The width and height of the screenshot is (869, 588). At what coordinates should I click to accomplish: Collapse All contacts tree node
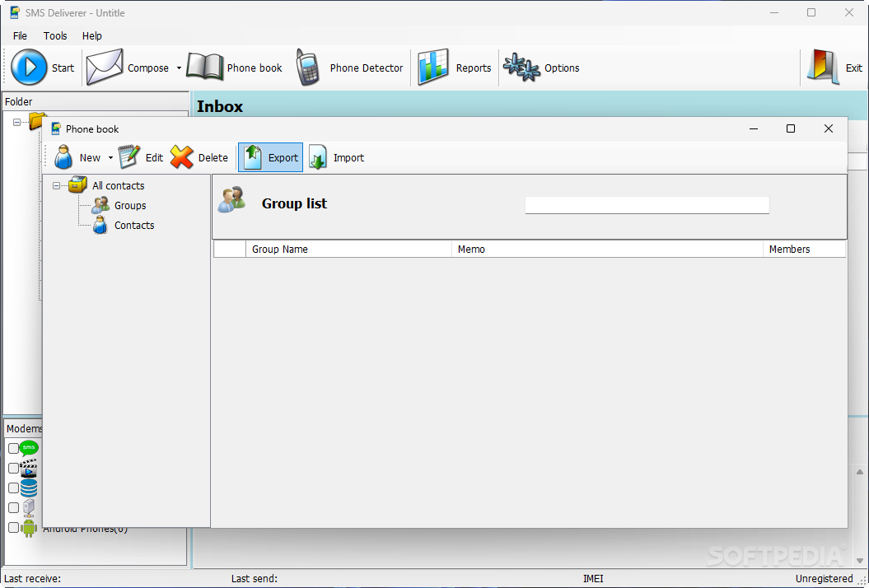[57, 185]
